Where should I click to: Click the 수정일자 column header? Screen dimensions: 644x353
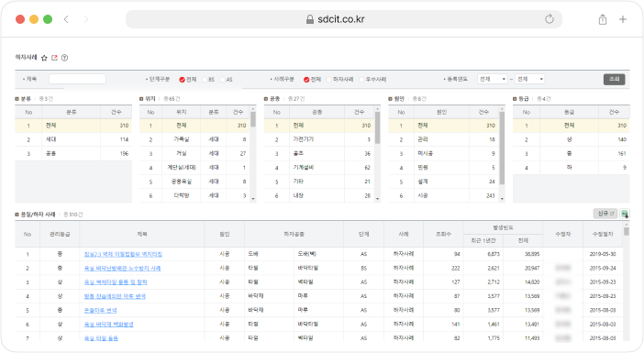click(x=603, y=234)
